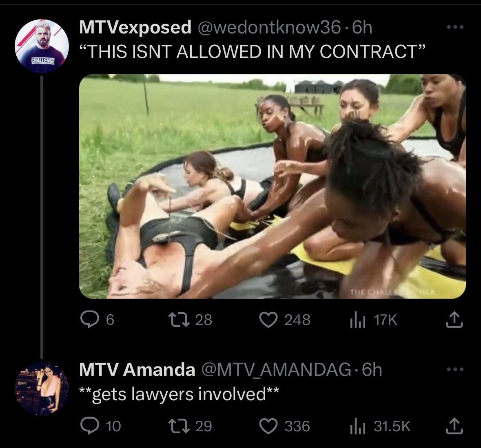This screenshot has height=448, width=481.
Task: Open "gets lawyers involved" tweet text
Action: [x=179, y=394]
